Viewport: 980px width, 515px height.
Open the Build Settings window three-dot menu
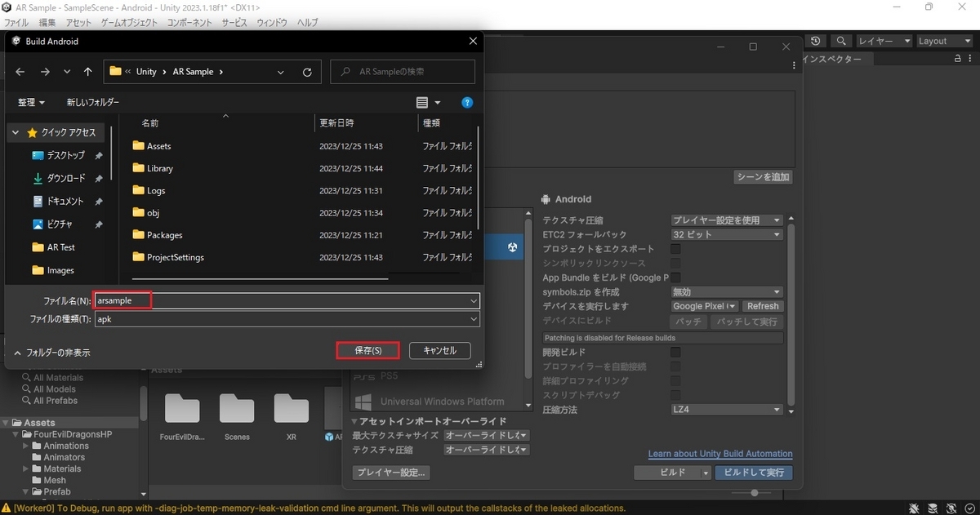click(x=795, y=64)
